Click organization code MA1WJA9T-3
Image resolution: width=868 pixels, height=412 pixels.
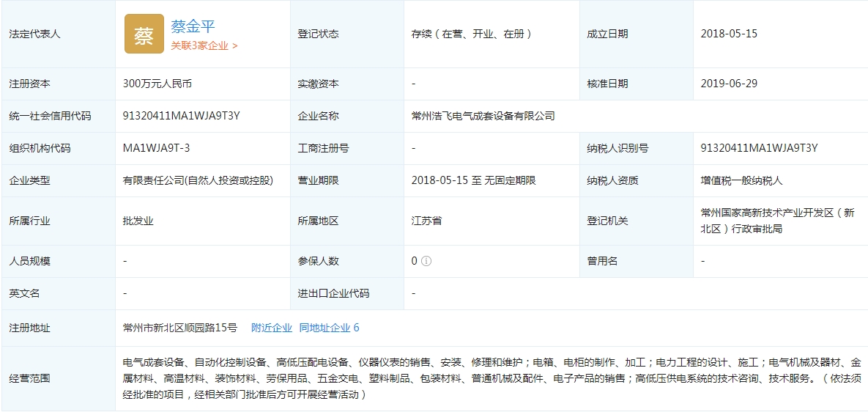click(x=156, y=148)
